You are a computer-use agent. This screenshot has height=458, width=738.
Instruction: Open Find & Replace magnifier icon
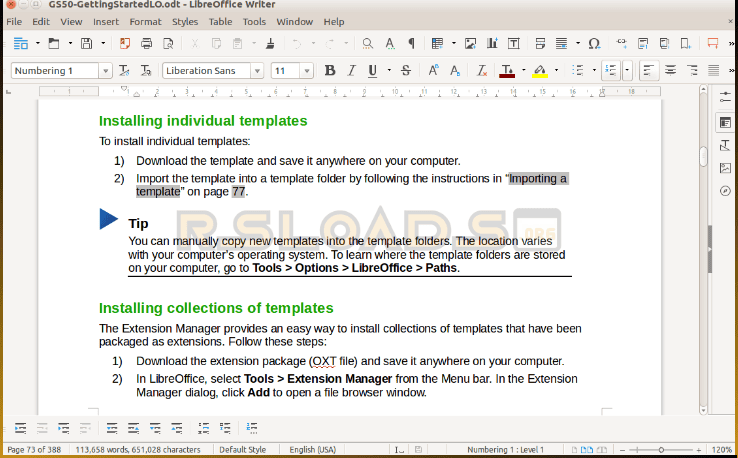[x=368, y=44]
